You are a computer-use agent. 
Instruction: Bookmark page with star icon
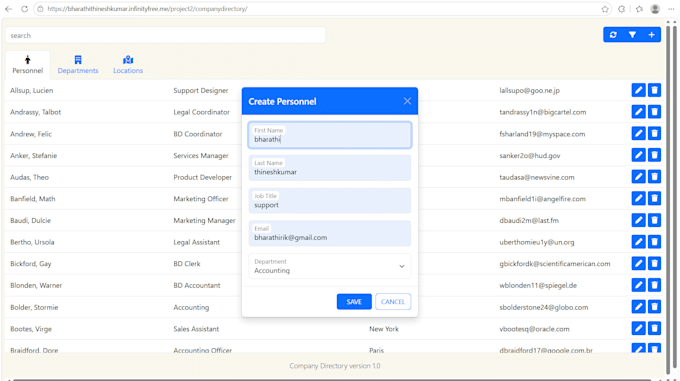click(605, 9)
